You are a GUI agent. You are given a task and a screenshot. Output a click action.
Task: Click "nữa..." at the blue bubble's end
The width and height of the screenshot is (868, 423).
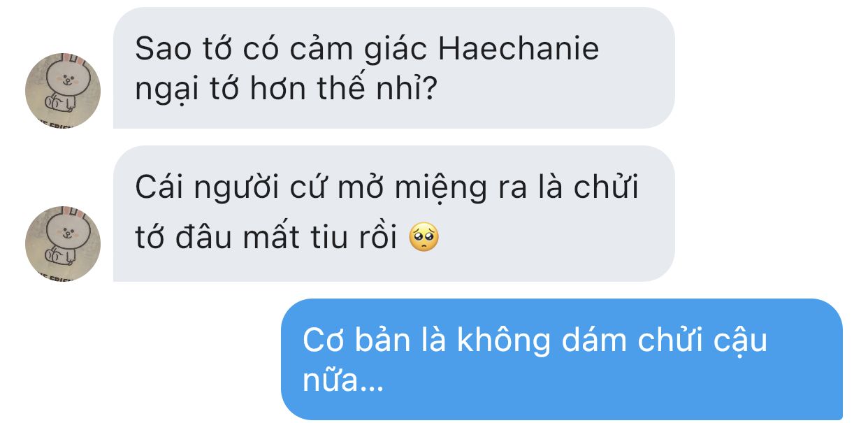[343, 382]
